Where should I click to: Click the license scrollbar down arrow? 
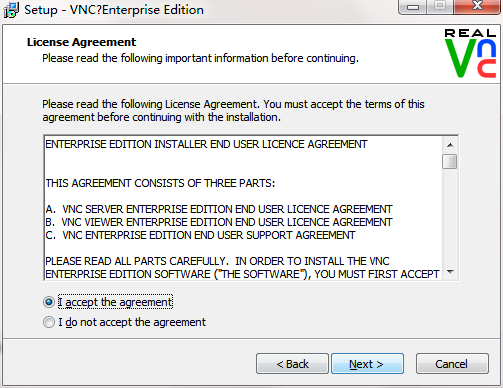coord(450,272)
